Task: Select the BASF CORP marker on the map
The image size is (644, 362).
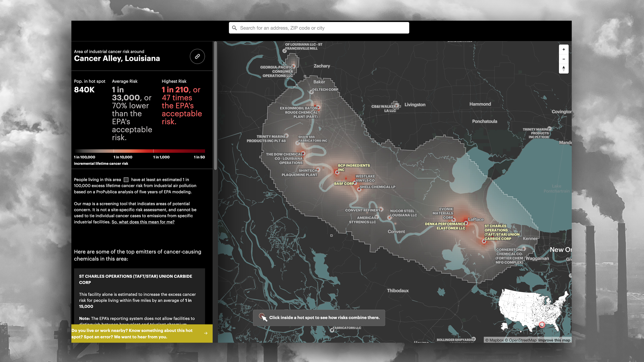Action: pyautogui.click(x=355, y=183)
